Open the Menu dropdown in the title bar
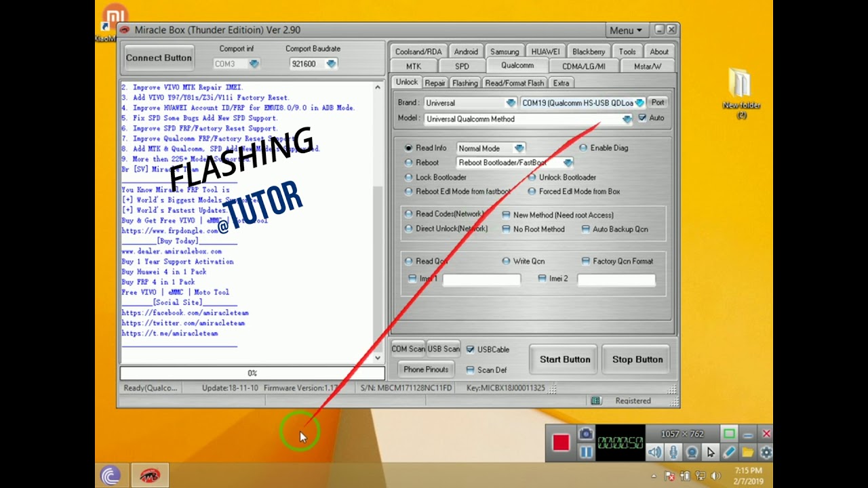Image resolution: width=868 pixels, height=488 pixels. [x=625, y=30]
